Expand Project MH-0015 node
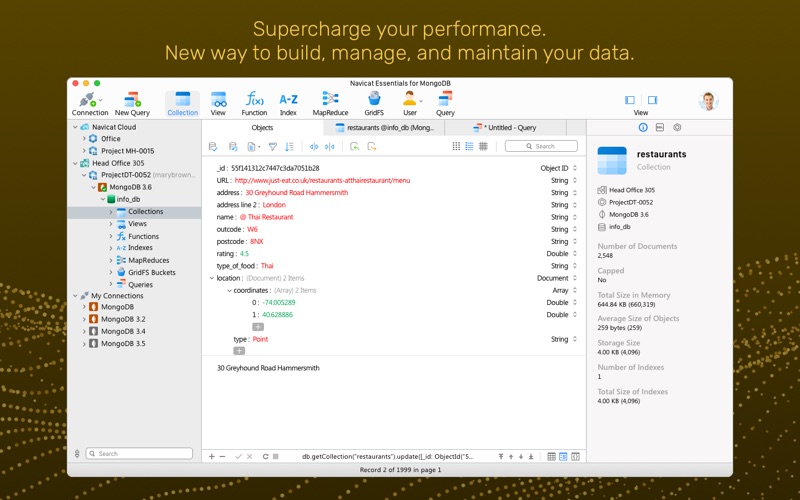The height and width of the screenshot is (500, 800). [84, 151]
